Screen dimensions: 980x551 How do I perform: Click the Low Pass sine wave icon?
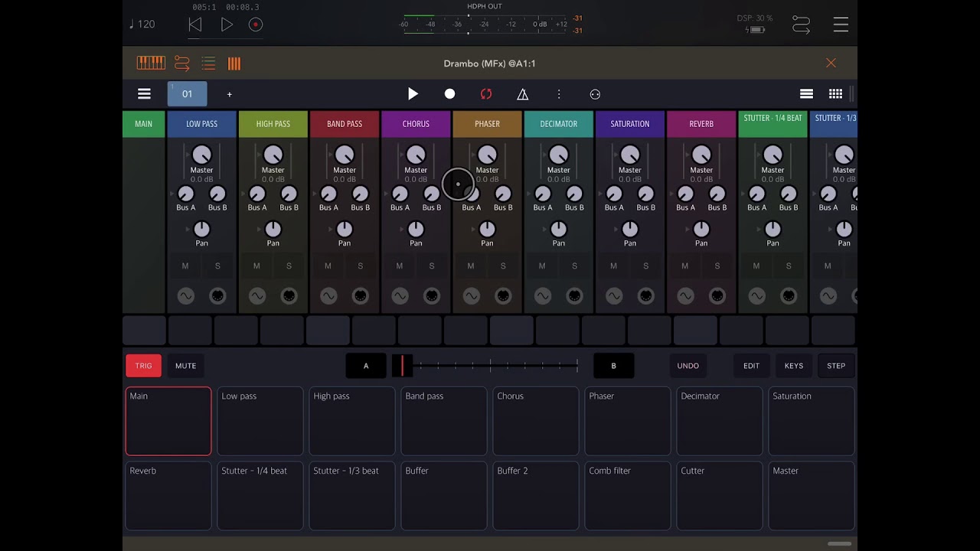tap(185, 296)
